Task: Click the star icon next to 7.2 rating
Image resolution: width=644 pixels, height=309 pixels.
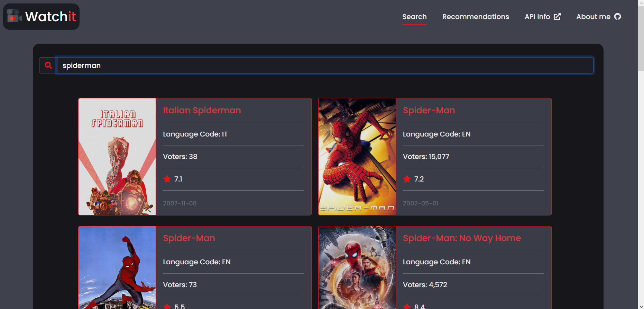Action: pos(407,179)
